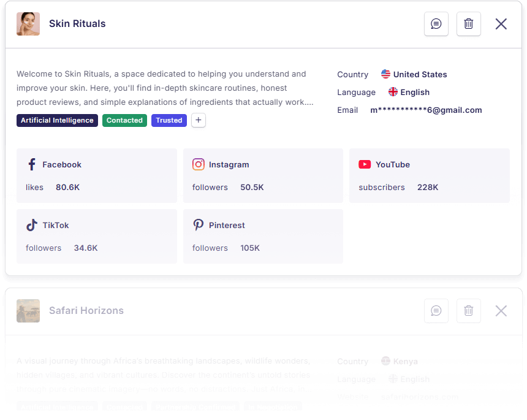Close the Skin Rituals card
The height and width of the screenshot is (420, 527).
coord(501,24)
